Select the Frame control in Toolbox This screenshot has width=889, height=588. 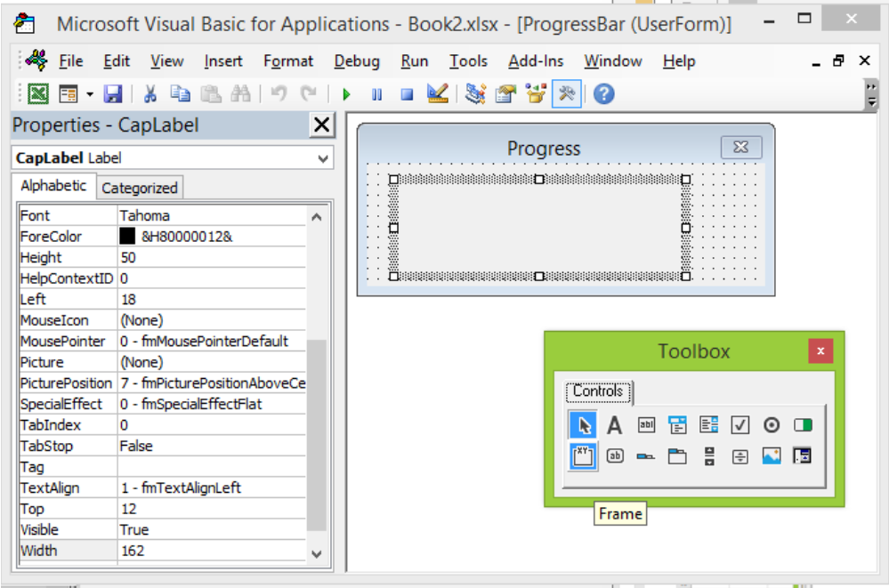pos(583,455)
